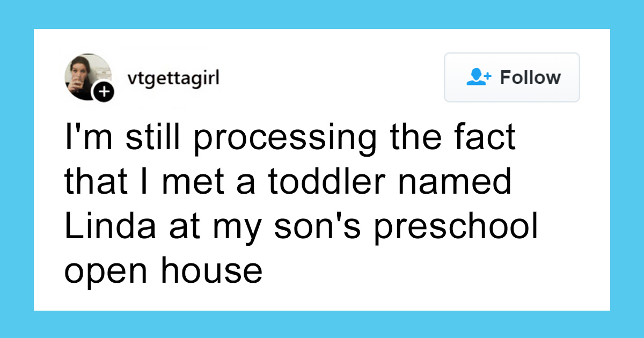Click the person-plus icon inside Follow
Viewport: 644px width, 338px height.
coord(478,77)
